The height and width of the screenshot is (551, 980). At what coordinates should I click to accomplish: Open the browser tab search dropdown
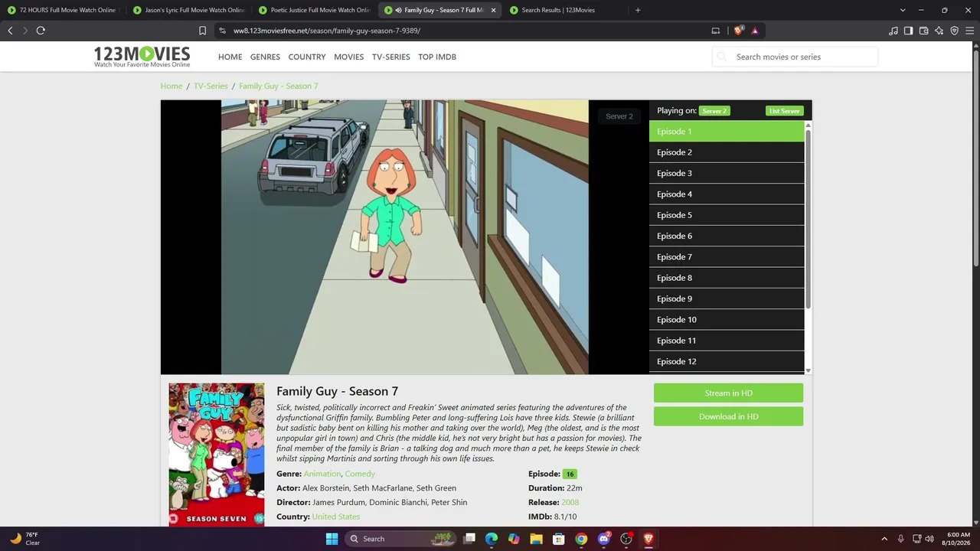[903, 10]
